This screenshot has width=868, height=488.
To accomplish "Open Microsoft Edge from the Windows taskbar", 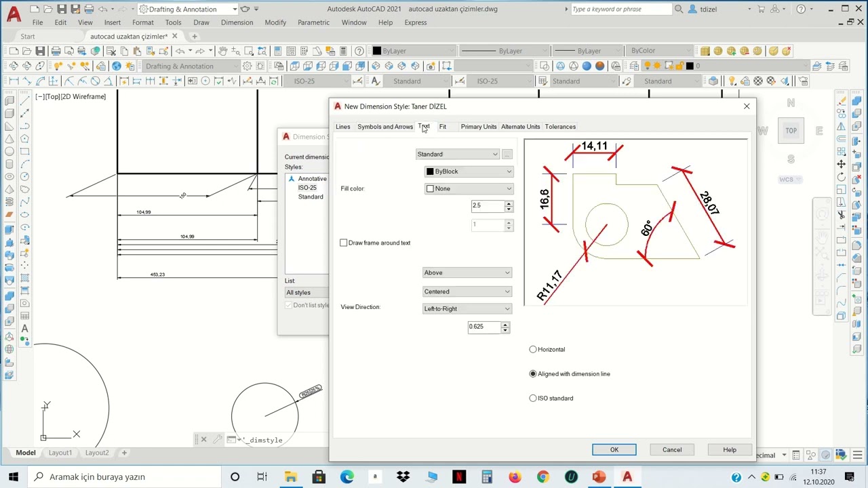I will coord(347,476).
